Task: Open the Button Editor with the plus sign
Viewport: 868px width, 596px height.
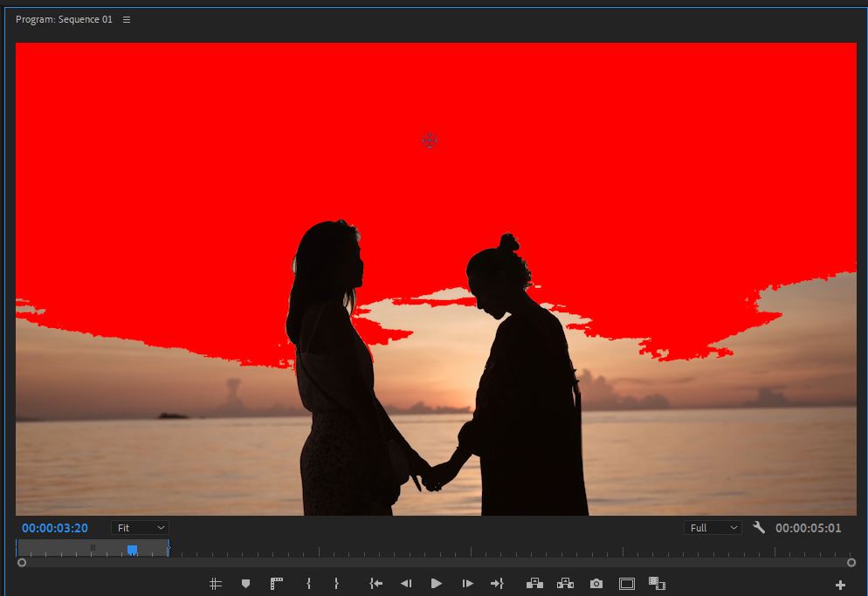Action: (x=839, y=583)
